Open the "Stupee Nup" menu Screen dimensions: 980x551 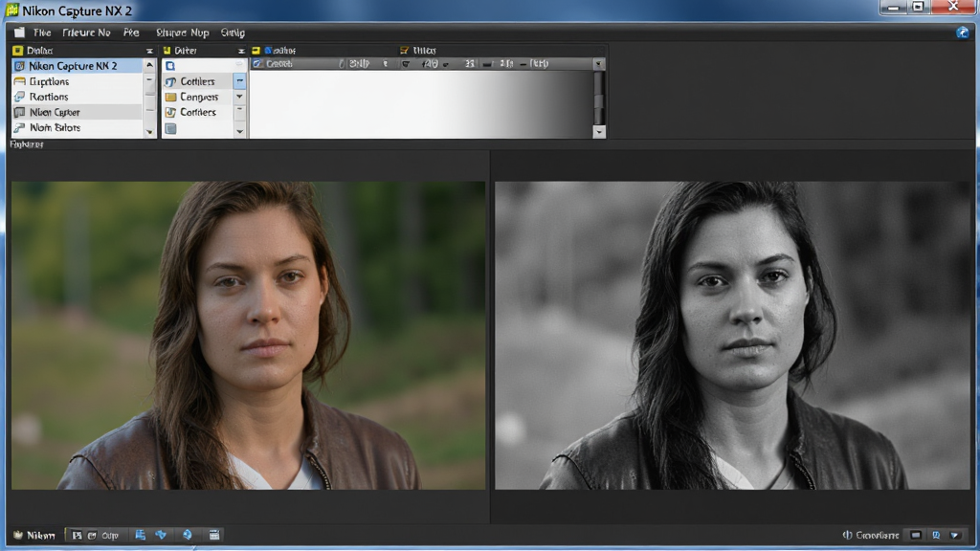[183, 33]
